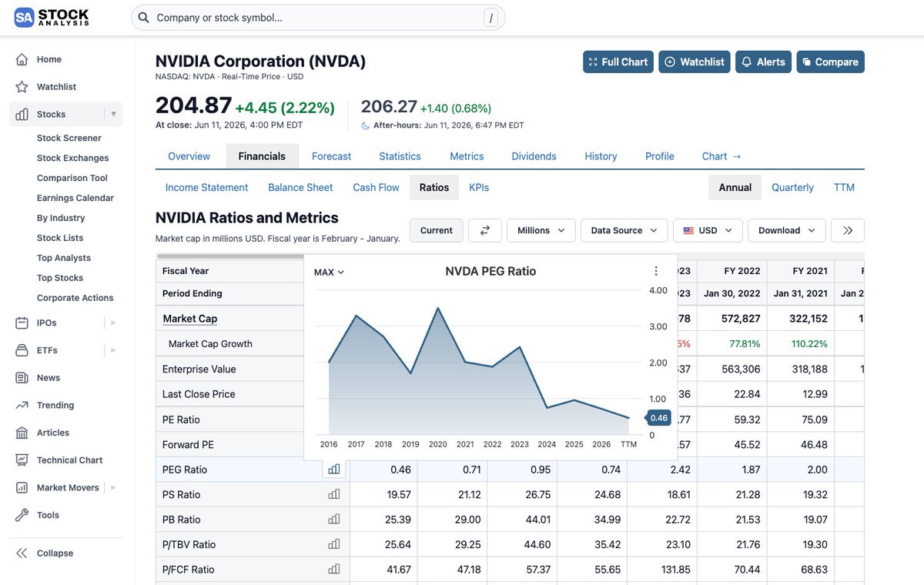Screen dimensions: 924x585
Task: Open the Earnings Calendar link
Action: (x=75, y=198)
